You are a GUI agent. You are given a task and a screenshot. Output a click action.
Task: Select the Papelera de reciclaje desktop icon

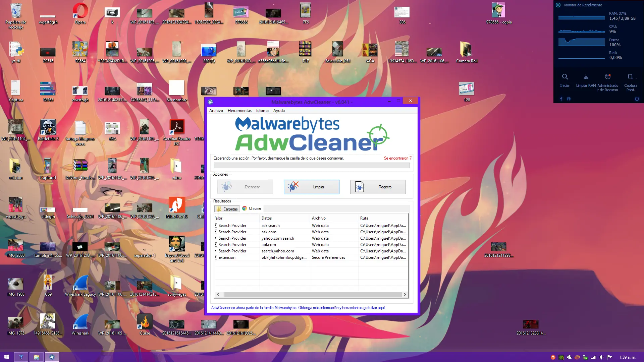pos(16,16)
